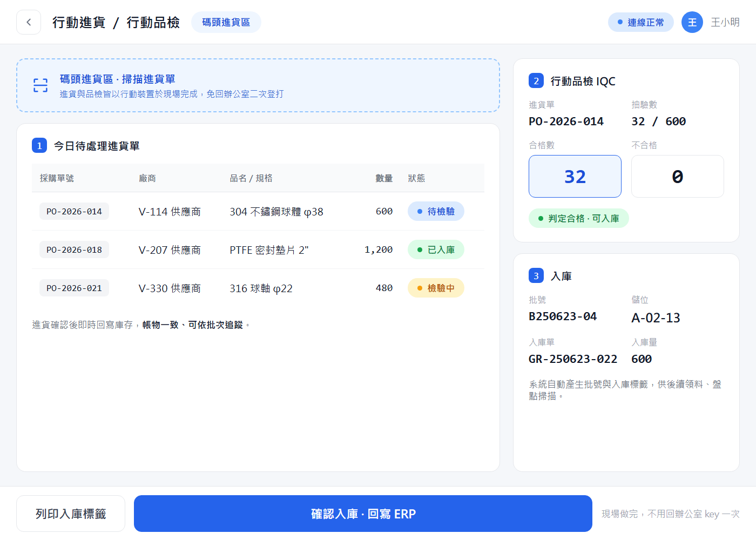Click the 品名 / 規格 column header
Screen dimensions: 756x540
pos(251,178)
